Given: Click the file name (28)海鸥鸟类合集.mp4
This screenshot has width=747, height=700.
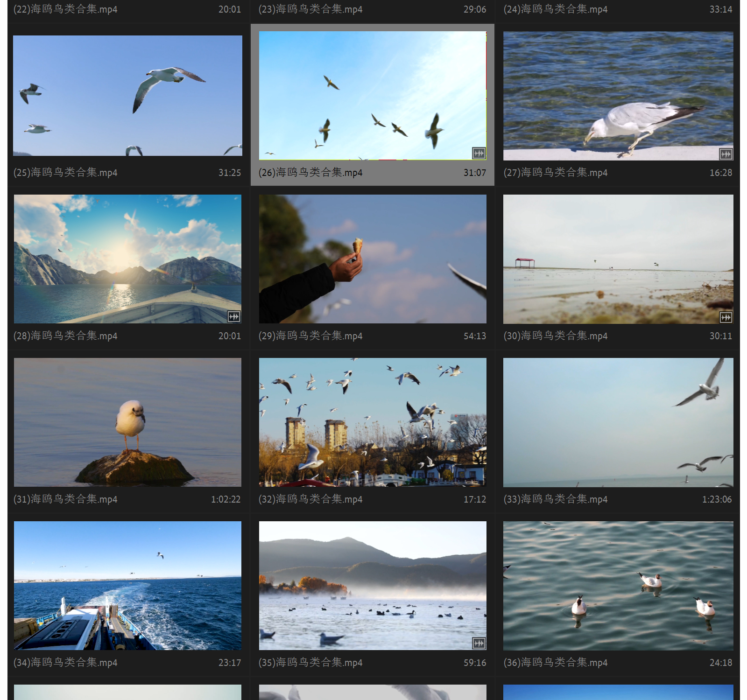Looking at the screenshot, I should click(65, 336).
